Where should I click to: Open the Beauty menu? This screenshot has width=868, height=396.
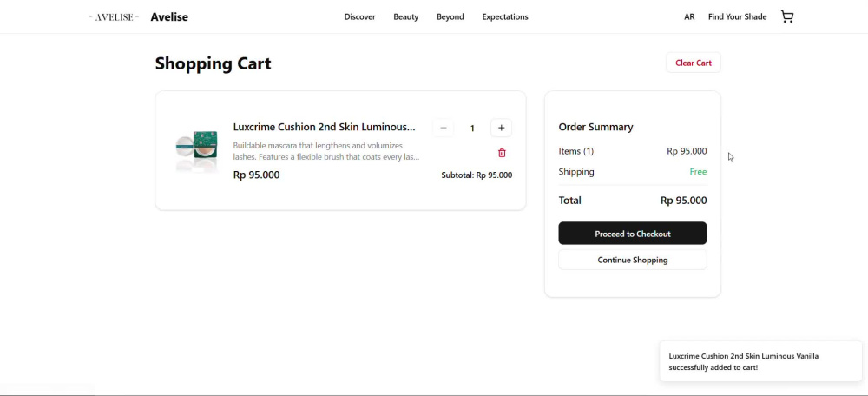click(405, 17)
